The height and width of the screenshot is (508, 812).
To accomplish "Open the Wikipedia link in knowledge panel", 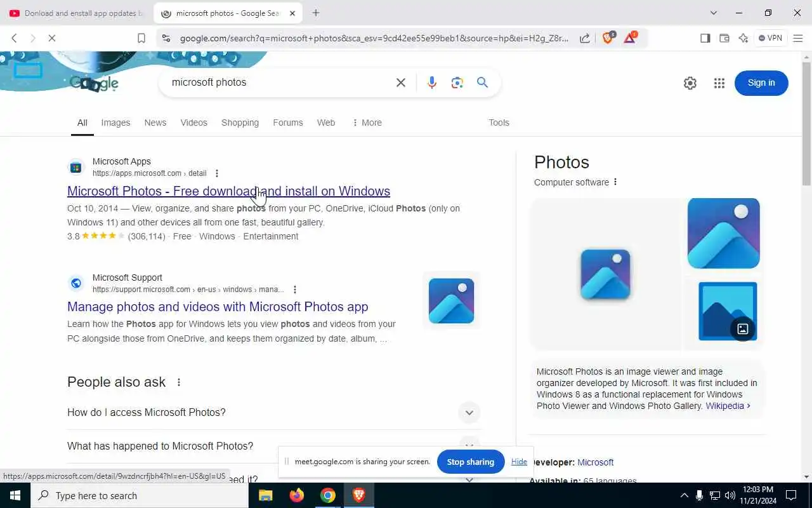I will click(728, 406).
